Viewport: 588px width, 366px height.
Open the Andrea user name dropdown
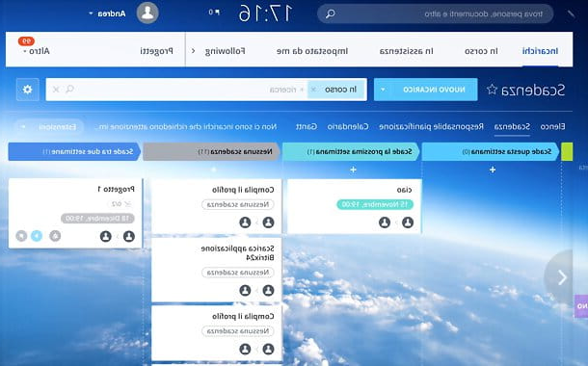click(107, 13)
